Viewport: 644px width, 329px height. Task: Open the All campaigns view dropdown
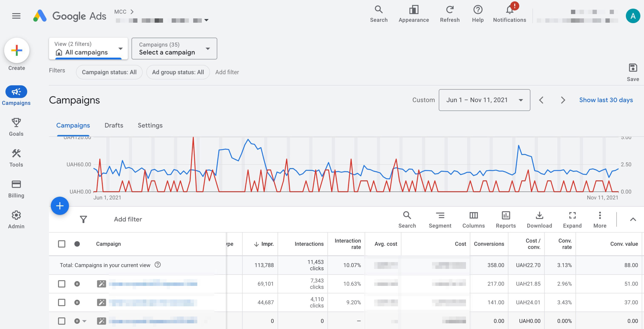click(88, 48)
